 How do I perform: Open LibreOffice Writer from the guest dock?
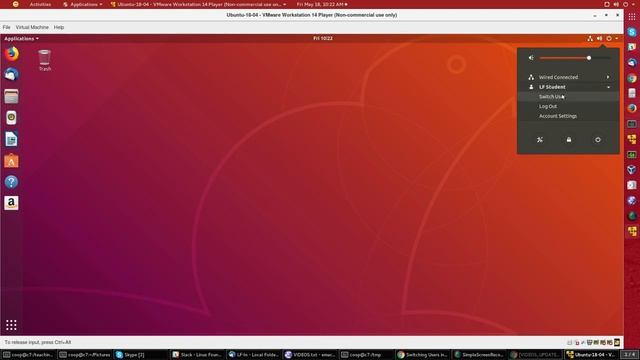tap(11, 139)
